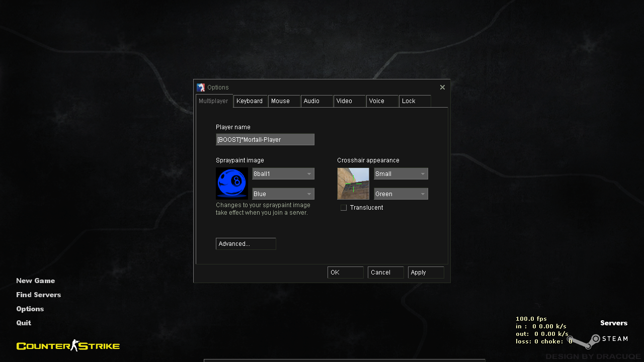Switch to the Keyboard tab

click(x=250, y=101)
